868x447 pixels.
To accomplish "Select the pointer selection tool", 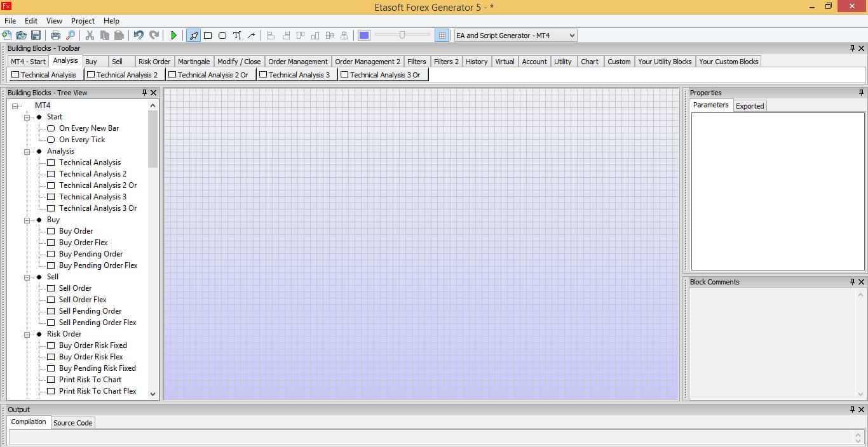I will click(193, 36).
